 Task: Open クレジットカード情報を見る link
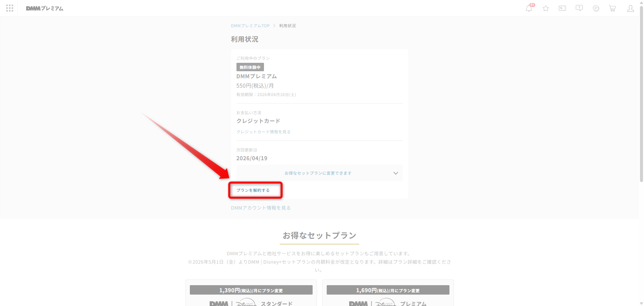[264, 132]
